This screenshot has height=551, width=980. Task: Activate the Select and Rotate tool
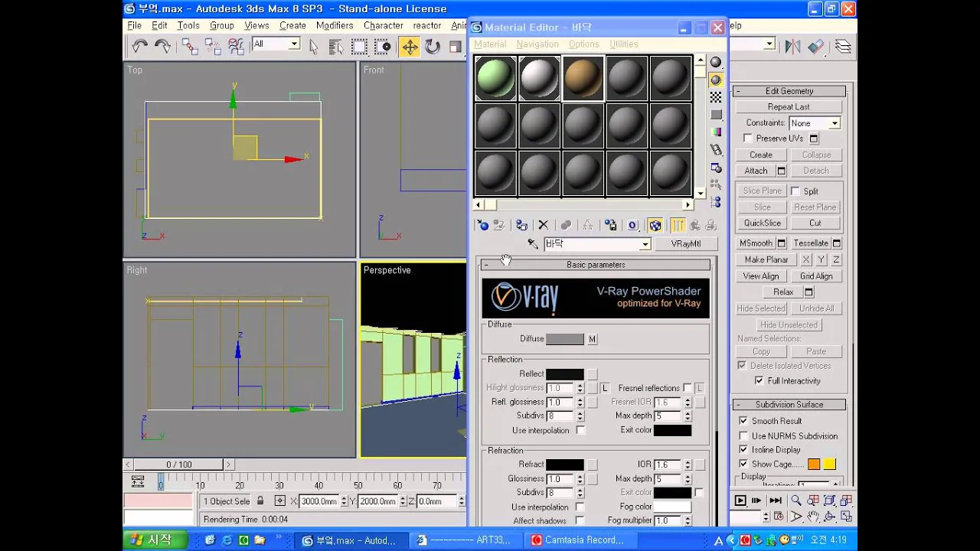tap(433, 47)
